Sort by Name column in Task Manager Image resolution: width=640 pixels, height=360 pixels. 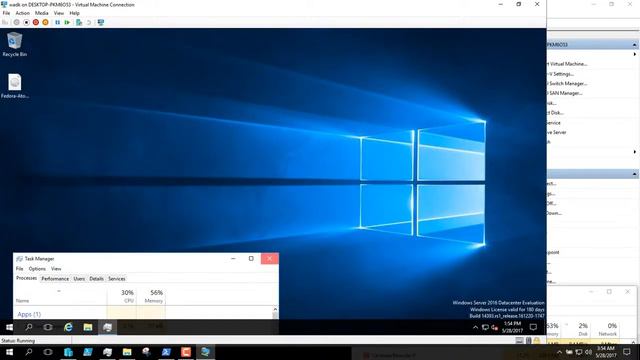click(x=60, y=296)
